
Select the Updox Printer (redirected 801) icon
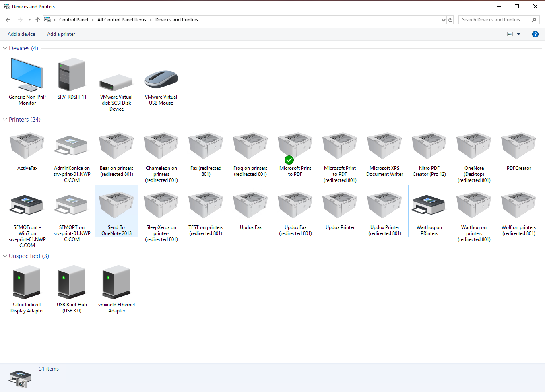[x=384, y=205]
